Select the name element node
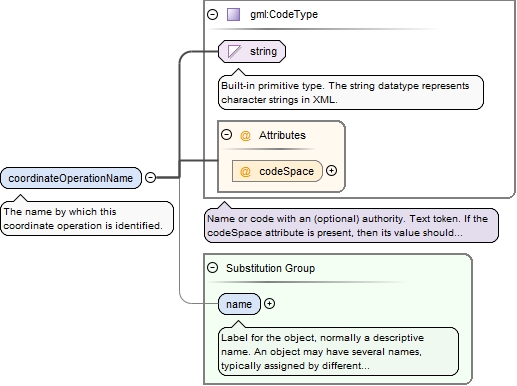Image resolution: width=517 pixels, height=386 pixels. pos(239,304)
